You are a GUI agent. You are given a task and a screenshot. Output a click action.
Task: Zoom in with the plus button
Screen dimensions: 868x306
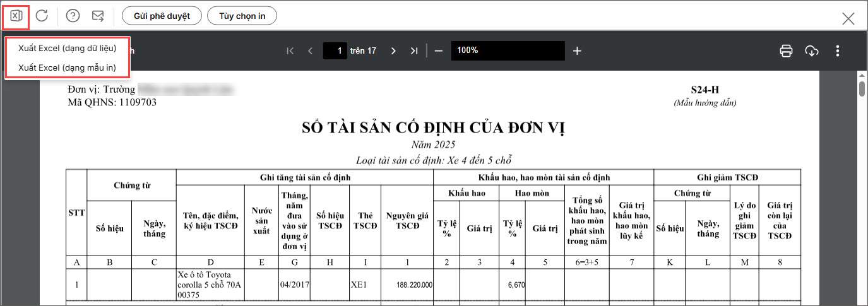tap(577, 51)
